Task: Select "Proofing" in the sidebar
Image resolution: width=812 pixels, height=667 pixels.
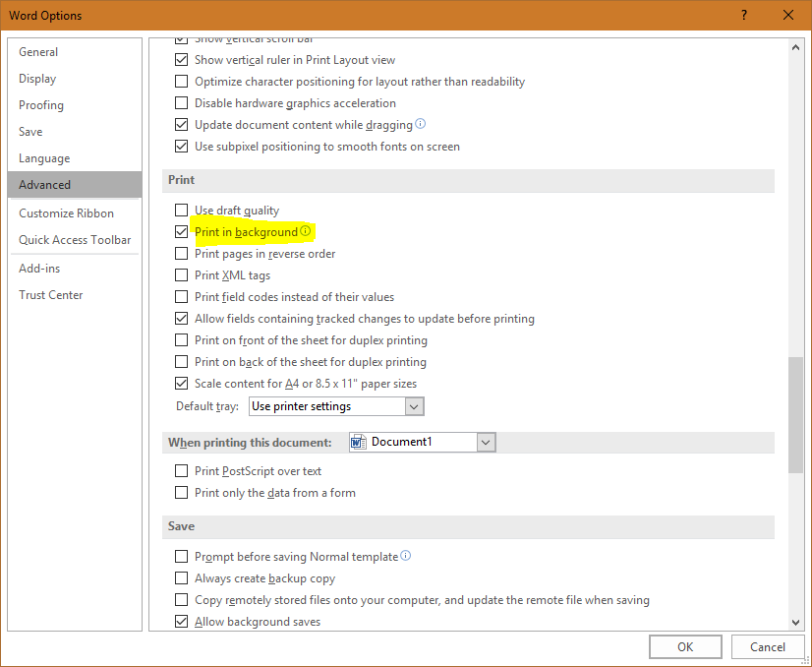Action: pos(40,104)
